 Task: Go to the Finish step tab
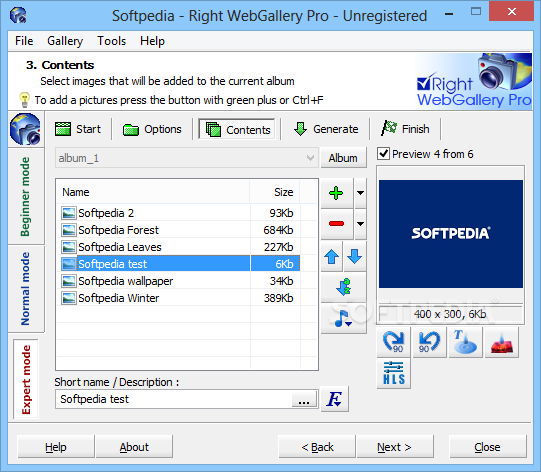pyautogui.click(x=405, y=129)
